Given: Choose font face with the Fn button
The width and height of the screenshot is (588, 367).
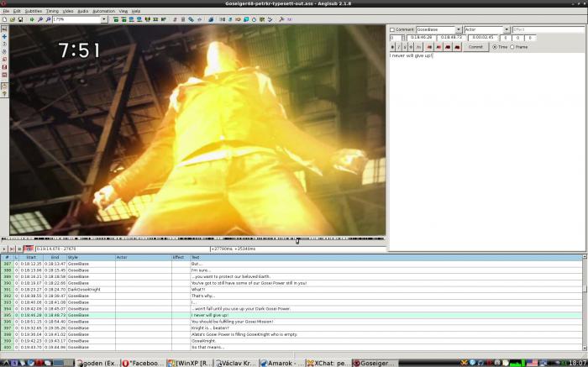Looking at the screenshot, I should coord(418,47).
